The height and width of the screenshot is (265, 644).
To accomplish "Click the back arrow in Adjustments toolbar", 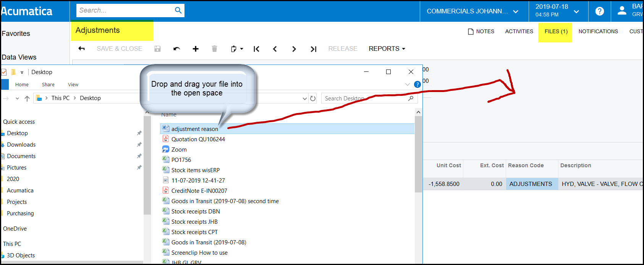I will (81, 48).
